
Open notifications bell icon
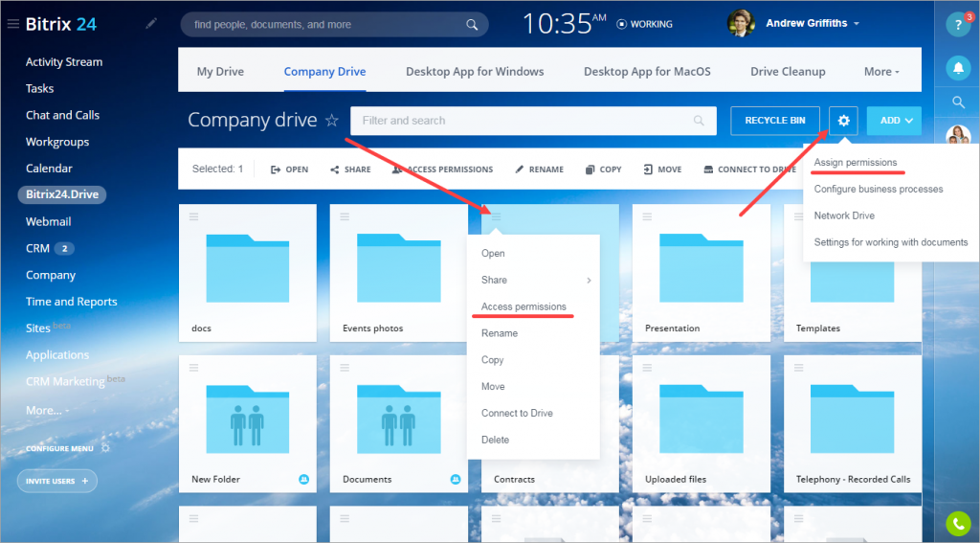pos(958,68)
